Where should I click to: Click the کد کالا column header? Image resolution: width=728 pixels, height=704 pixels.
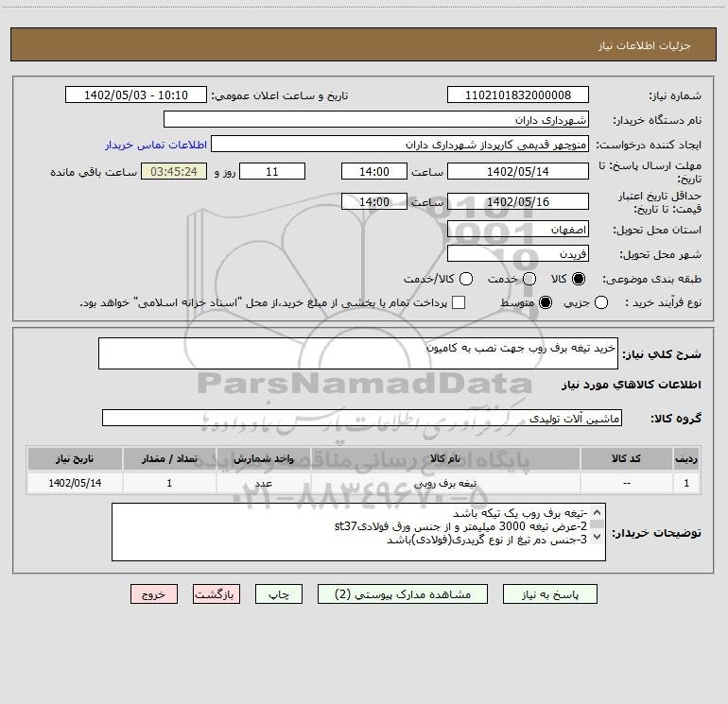[x=626, y=459]
